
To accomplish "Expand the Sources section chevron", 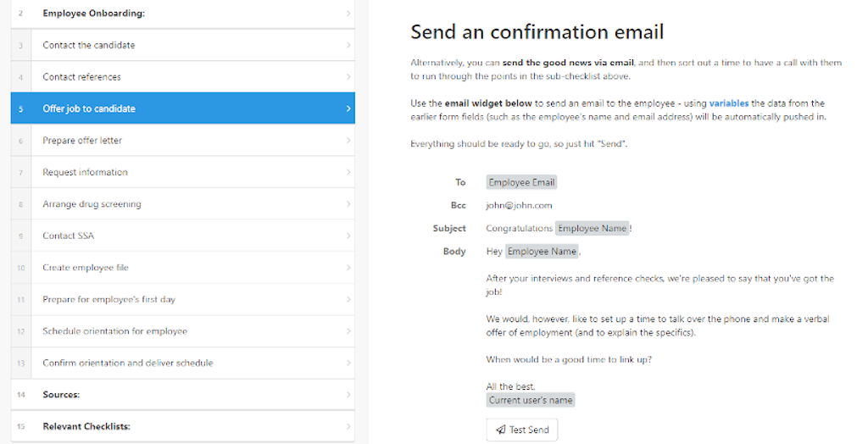I will [348, 395].
